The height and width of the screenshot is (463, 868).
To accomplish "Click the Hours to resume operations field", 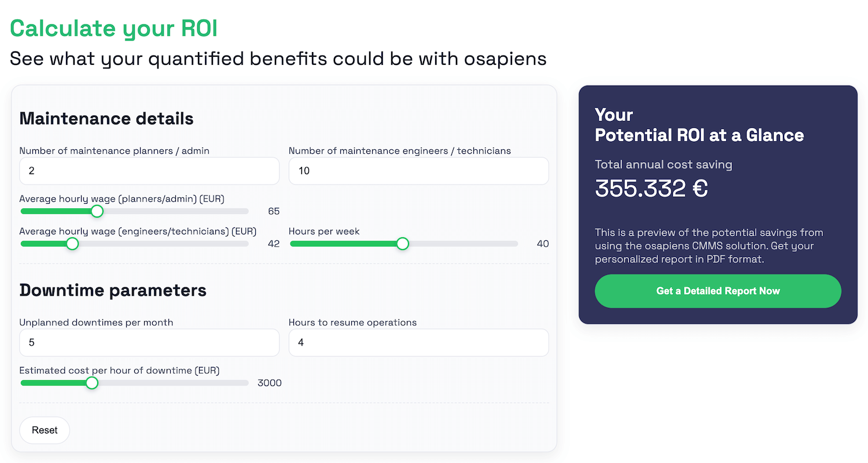I will [x=418, y=343].
